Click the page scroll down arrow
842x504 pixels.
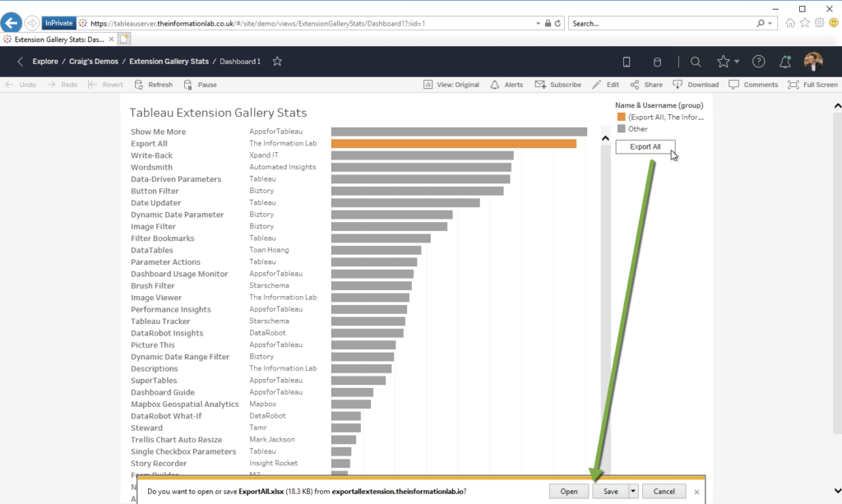837,491
